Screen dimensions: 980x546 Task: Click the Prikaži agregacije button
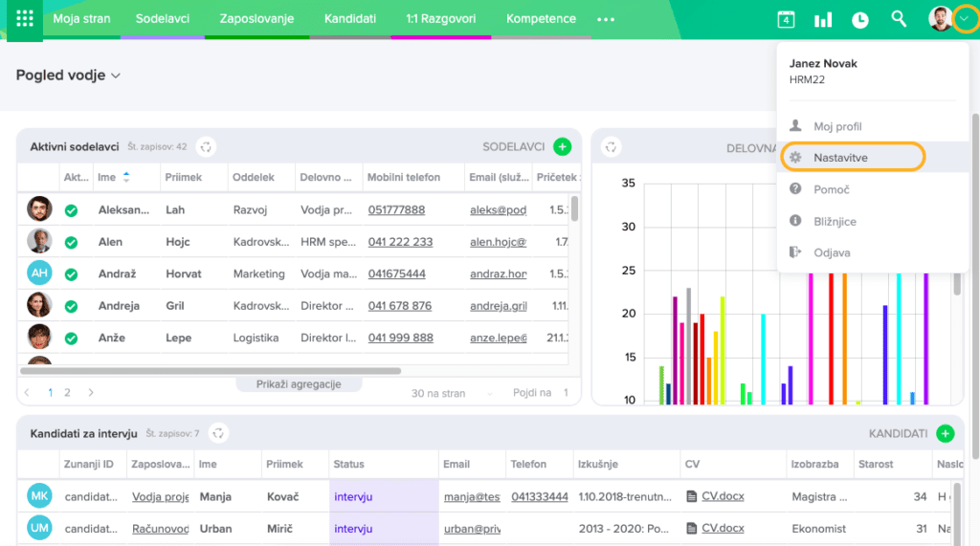point(300,384)
